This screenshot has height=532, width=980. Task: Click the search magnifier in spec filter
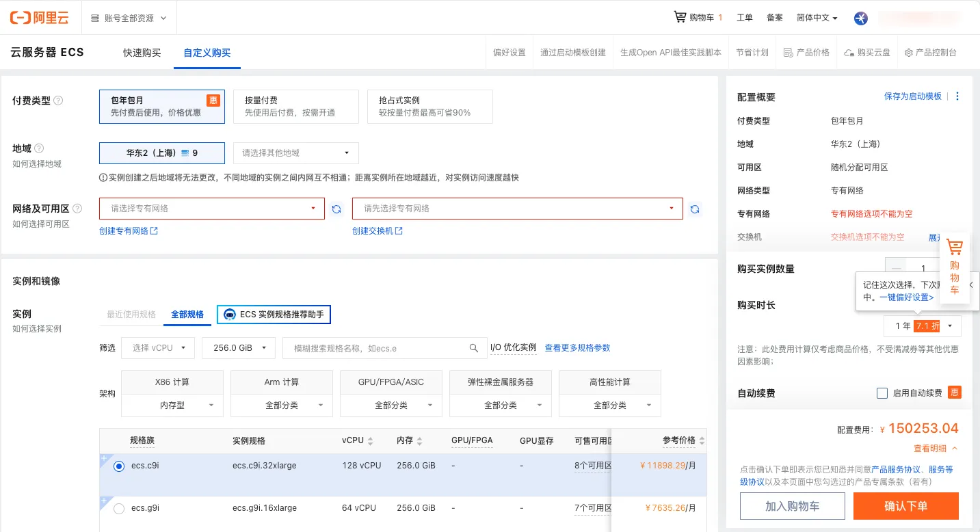474,348
